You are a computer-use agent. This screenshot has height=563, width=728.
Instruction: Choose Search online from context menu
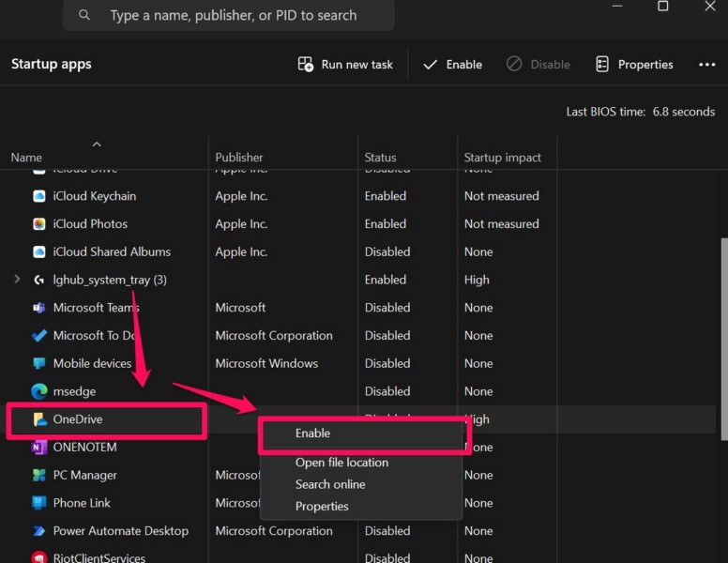[330, 484]
